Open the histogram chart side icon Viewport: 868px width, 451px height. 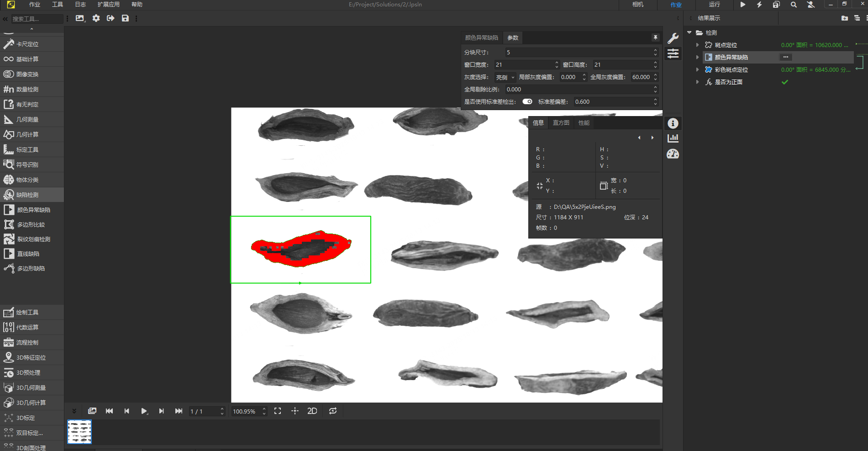point(673,138)
